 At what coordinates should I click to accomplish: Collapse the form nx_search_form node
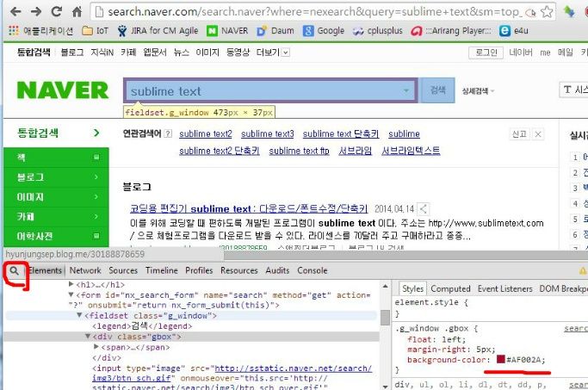click(x=71, y=294)
